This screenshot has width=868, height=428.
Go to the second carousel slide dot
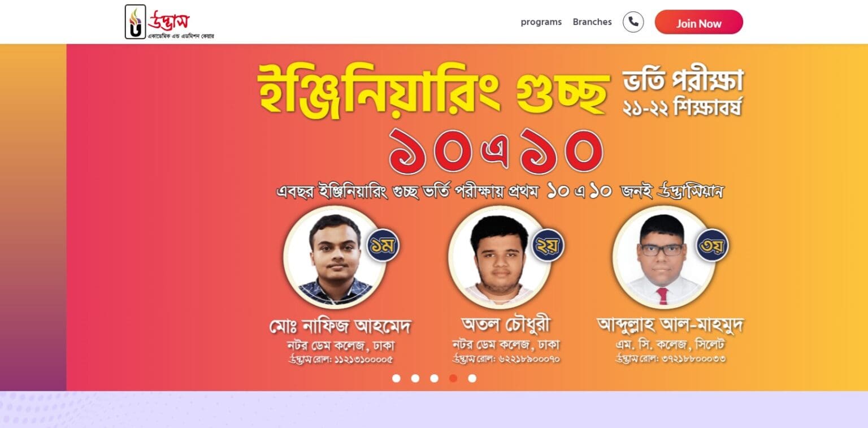click(x=415, y=378)
